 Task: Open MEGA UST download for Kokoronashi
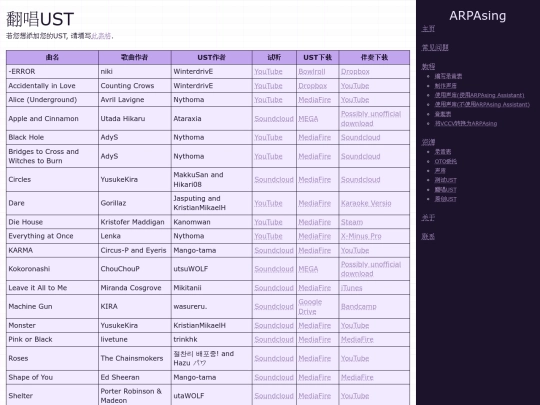308,269
